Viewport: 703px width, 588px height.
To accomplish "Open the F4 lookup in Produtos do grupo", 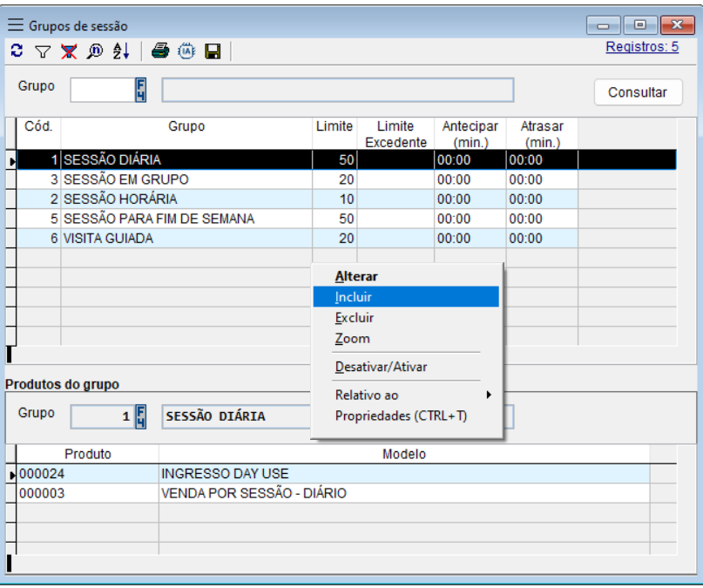I will pos(140,416).
